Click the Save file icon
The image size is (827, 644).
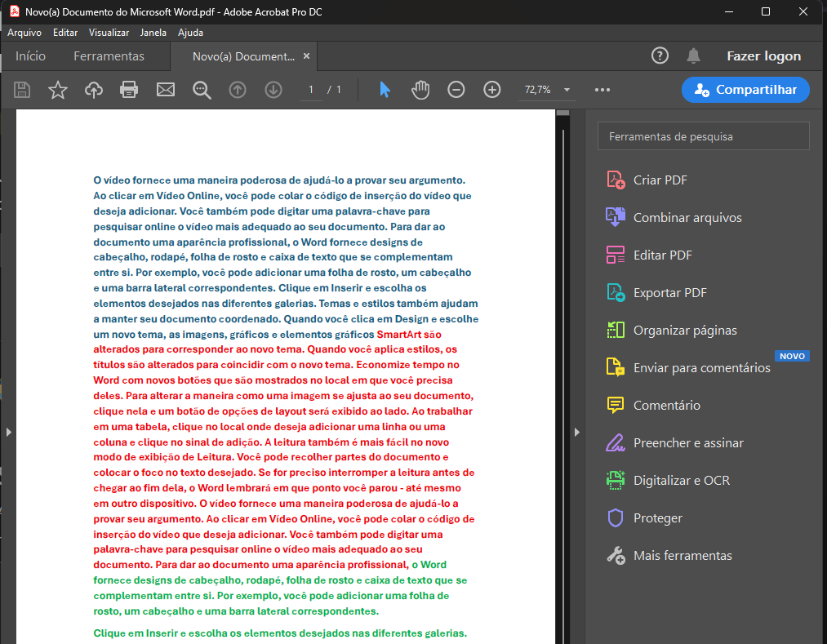pyautogui.click(x=21, y=90)
